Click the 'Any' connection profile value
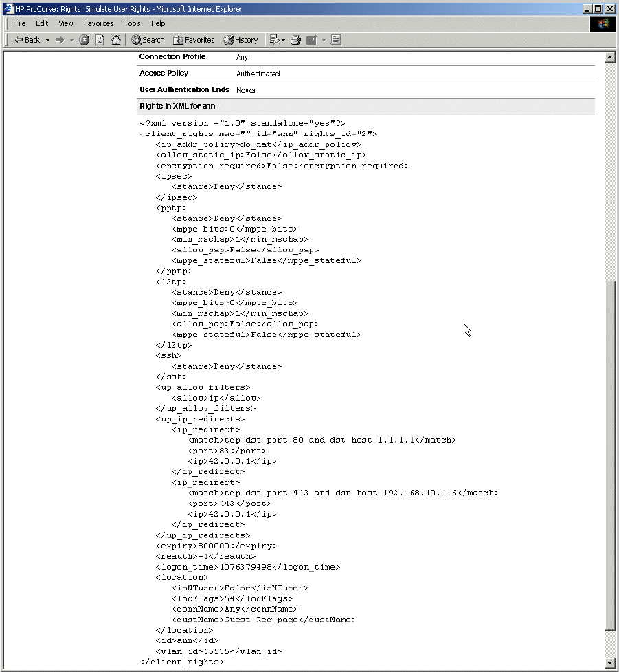 pos(242,57)
